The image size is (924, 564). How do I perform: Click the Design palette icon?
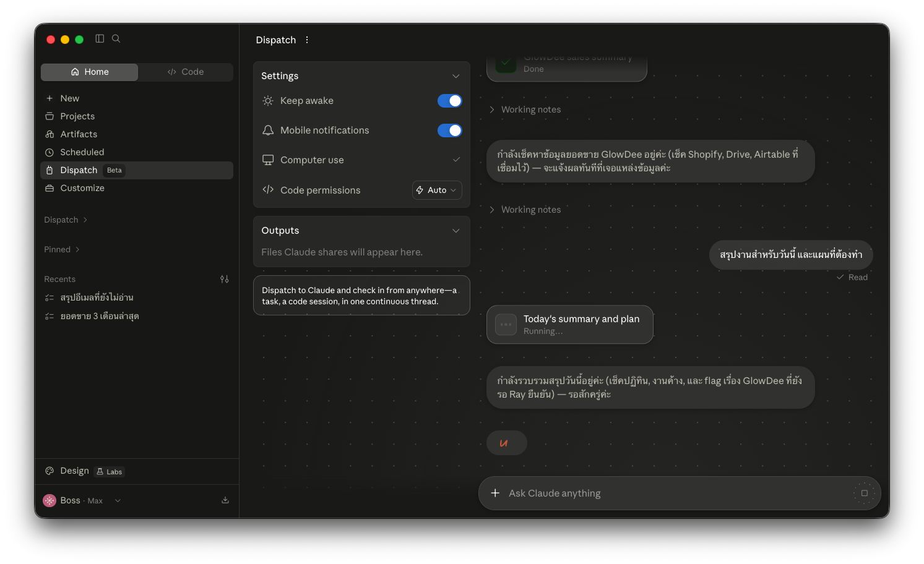pyautogui.click(x=50, y=471)
